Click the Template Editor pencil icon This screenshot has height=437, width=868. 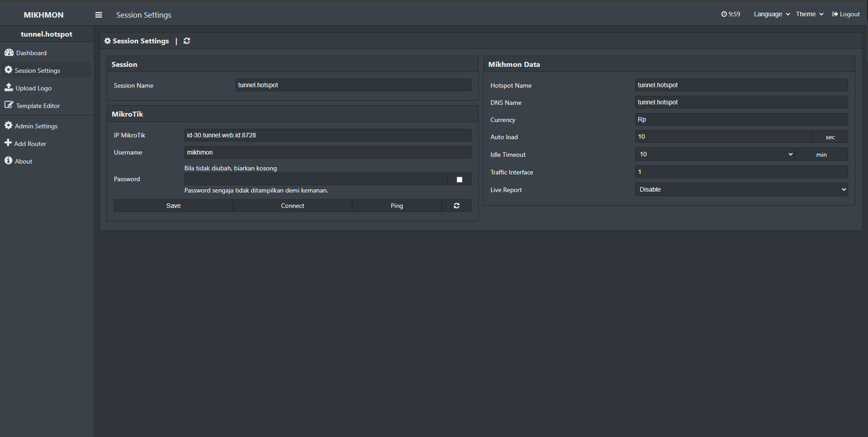[x=9, y=105]
